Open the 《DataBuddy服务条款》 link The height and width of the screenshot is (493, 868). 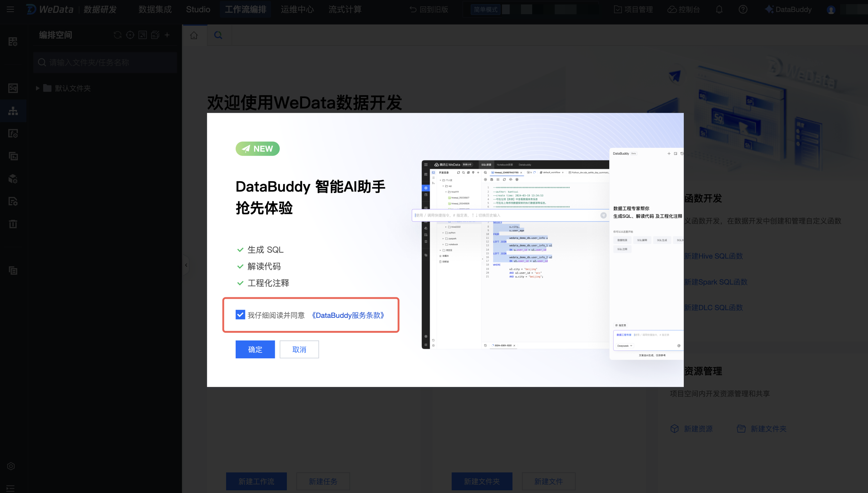348,315
